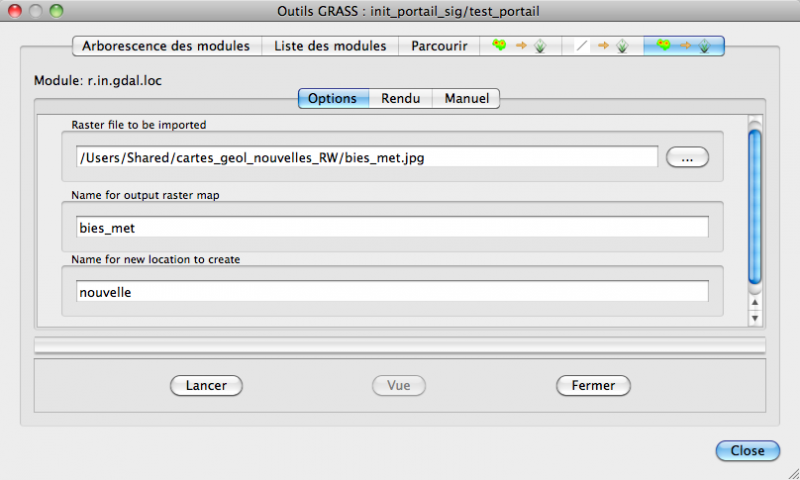Switch to the Rendu tab

(400, 98)
